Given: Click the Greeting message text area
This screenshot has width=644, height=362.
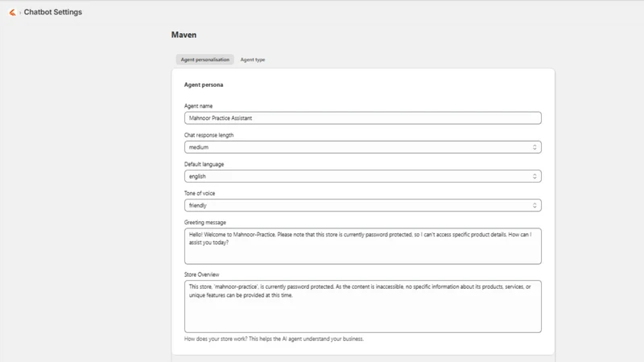Looking at the screenshot, I should pos(363,246).
